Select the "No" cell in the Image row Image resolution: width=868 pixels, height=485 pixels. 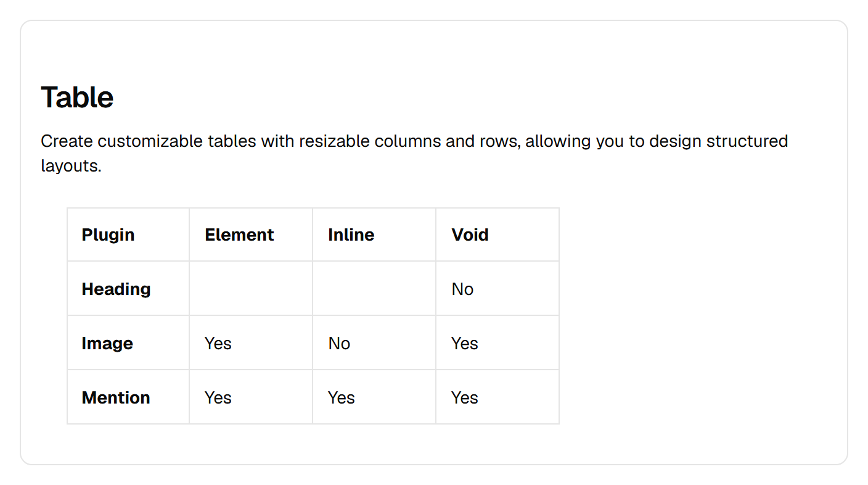tap(374, 342)
